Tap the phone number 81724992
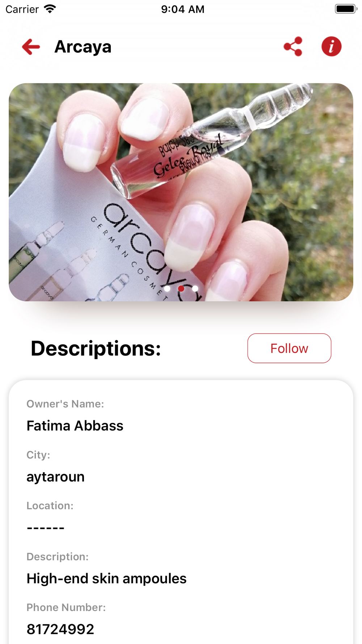The height and width of the screenshot is (644, 362). tap(60, 629)
